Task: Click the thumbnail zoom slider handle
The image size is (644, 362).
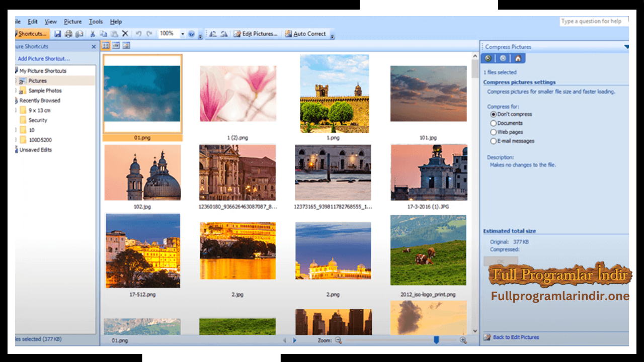Action: pyautogui.click(x=436, y=340)
